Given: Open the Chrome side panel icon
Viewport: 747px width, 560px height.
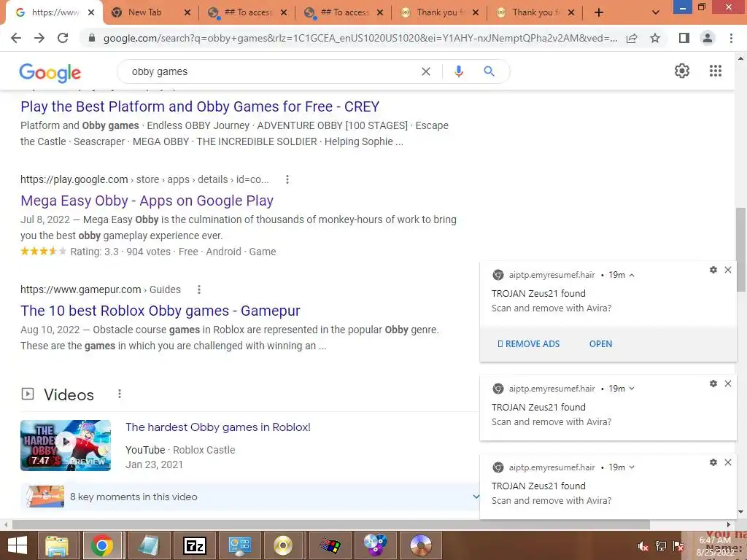Looking at the screenshot, I should click(x=684, y=38).
